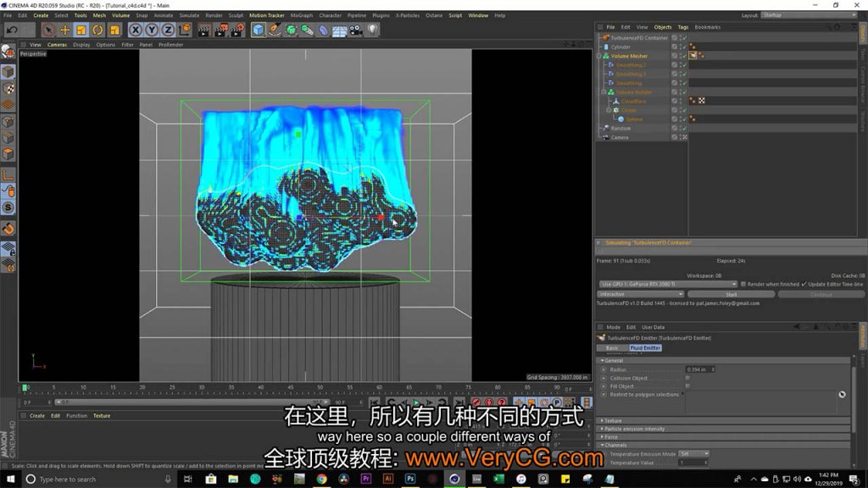Open the Simulate menu
The width and height of the screenshot is (868, 488).
point(189,15)
